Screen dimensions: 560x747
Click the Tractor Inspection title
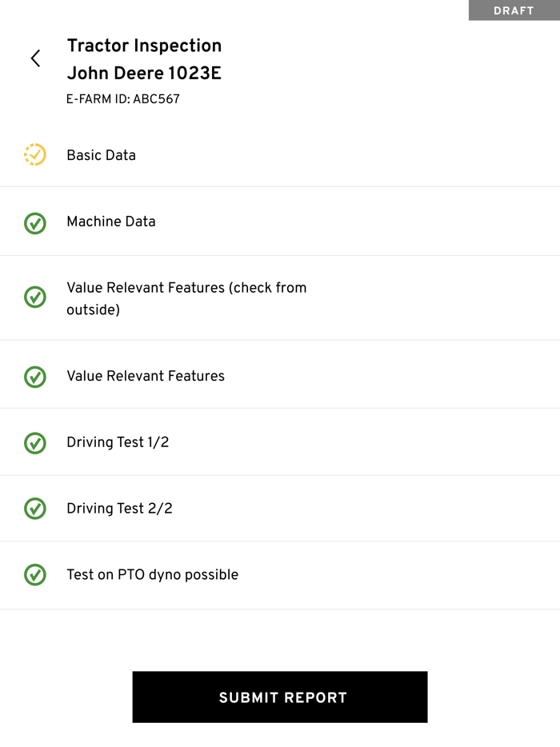point(144,46)
